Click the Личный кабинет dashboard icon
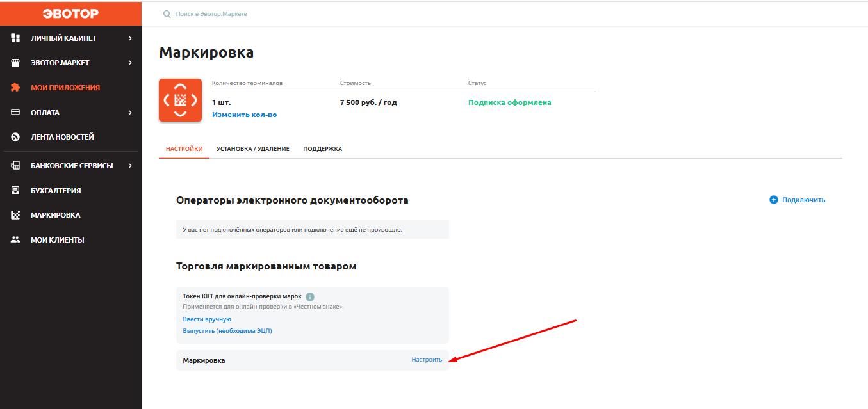Screen dimensions: 868x409 (x=16, y=38)
